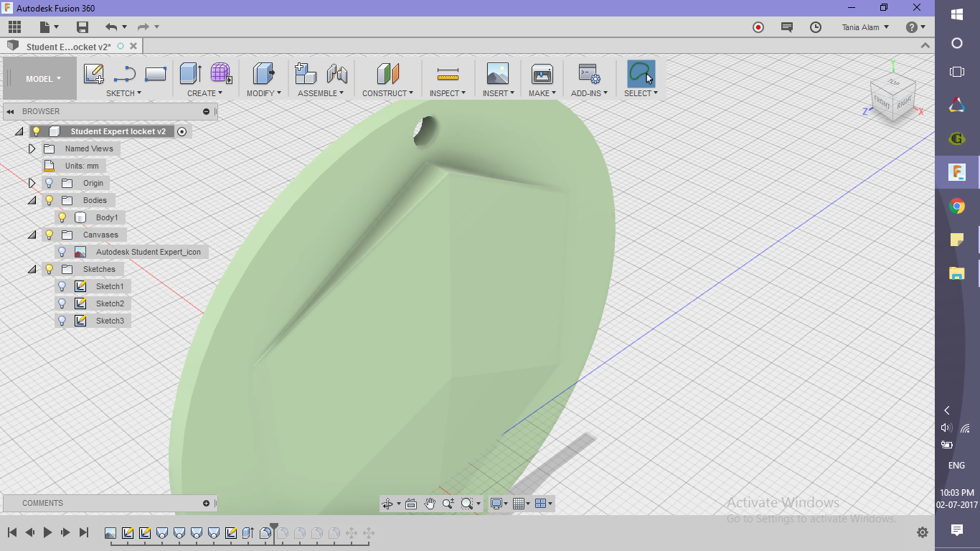This screenshot has height=551, width=980.
Task: Select the Measure tool
Action: click(448, 74)
